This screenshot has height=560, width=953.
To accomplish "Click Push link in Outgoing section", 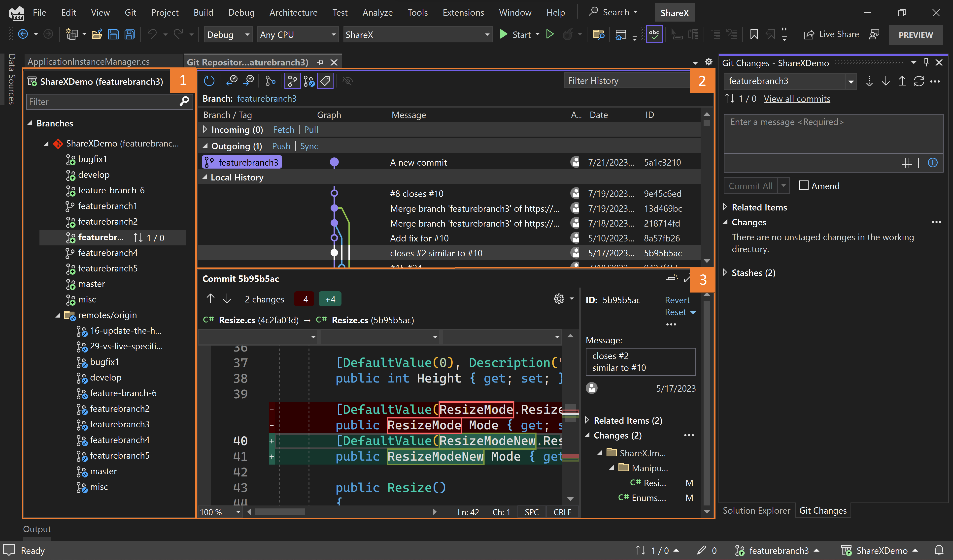I will tap(280, 146).
